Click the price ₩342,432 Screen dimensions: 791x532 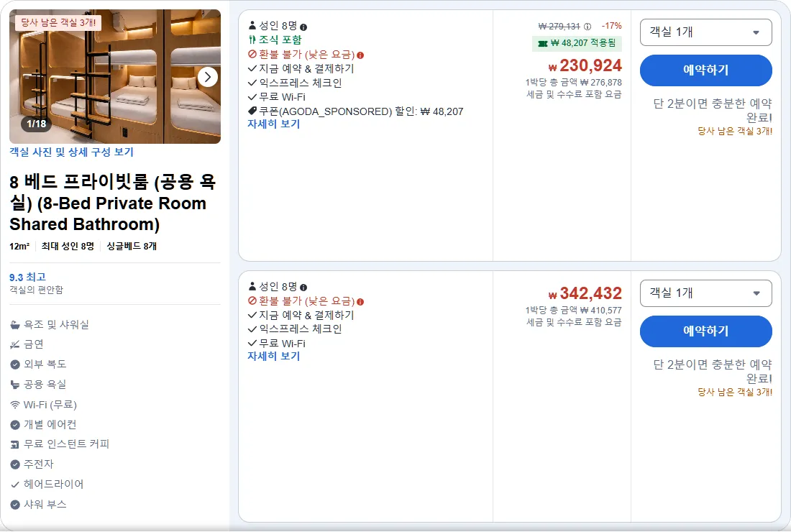[585, 293]
